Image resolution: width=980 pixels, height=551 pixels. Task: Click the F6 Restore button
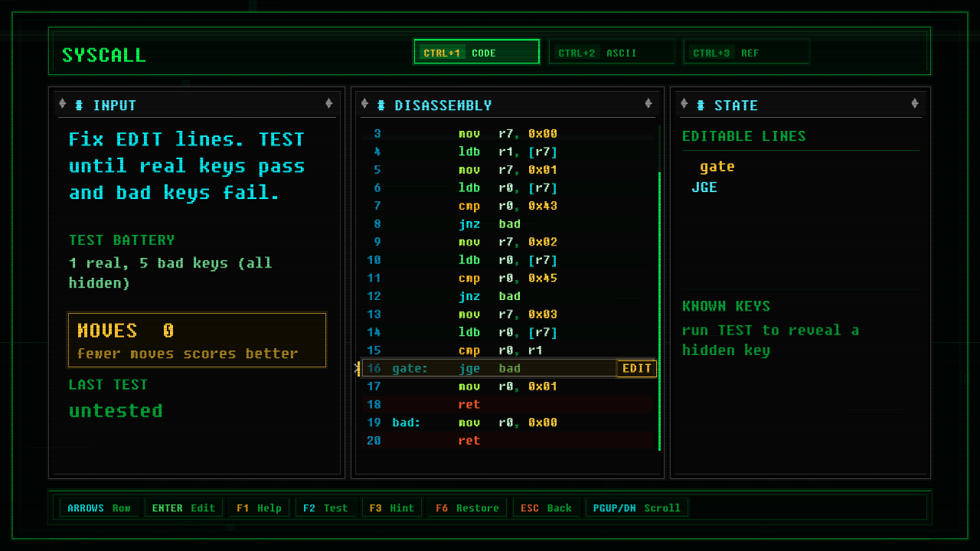click(x=467, y=508)
